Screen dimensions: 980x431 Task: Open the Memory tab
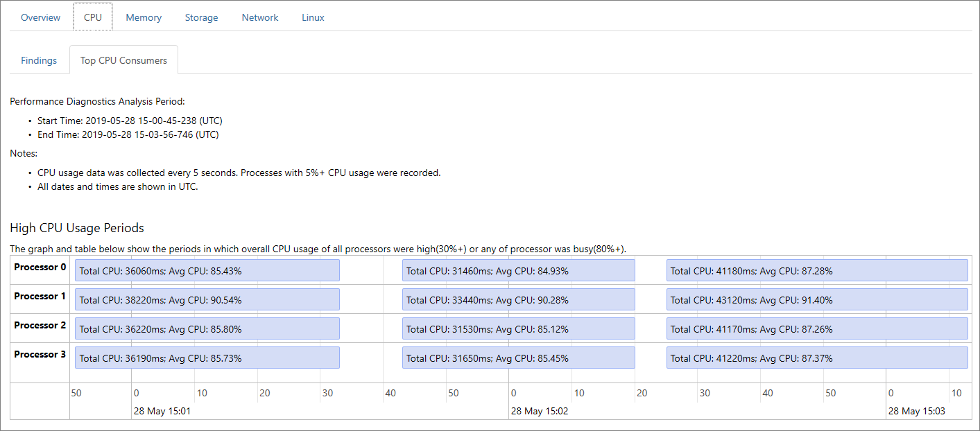point(143,17)
